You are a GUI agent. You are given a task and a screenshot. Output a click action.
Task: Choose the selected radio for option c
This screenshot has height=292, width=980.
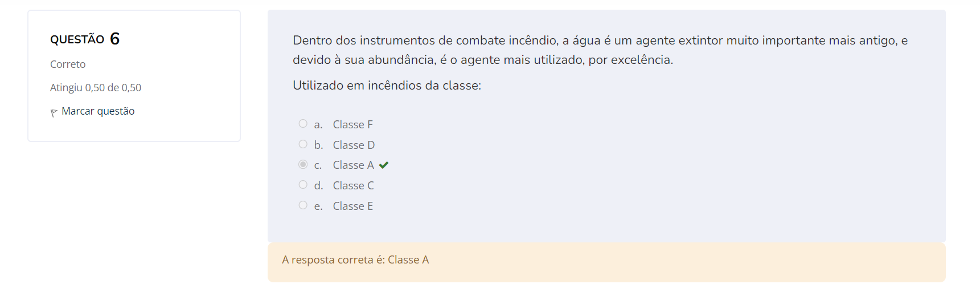point(303,165)
